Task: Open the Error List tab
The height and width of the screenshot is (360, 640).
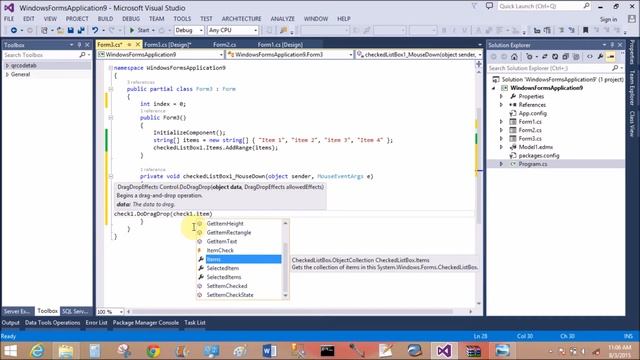Action: pos(96,323)
